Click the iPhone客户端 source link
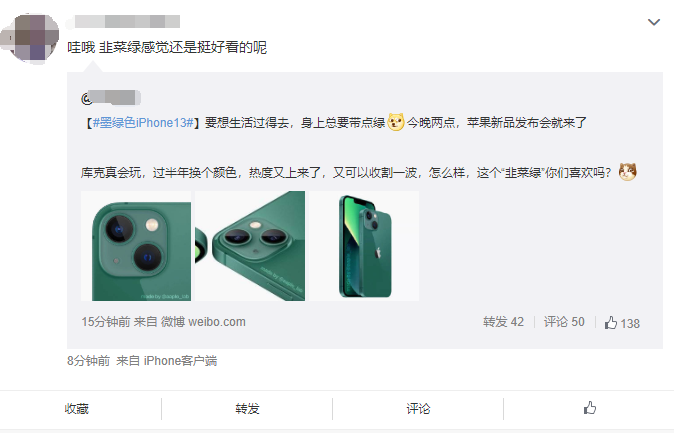Image resolution: width=674 pixels, height=433 pixels. (181, 361)
